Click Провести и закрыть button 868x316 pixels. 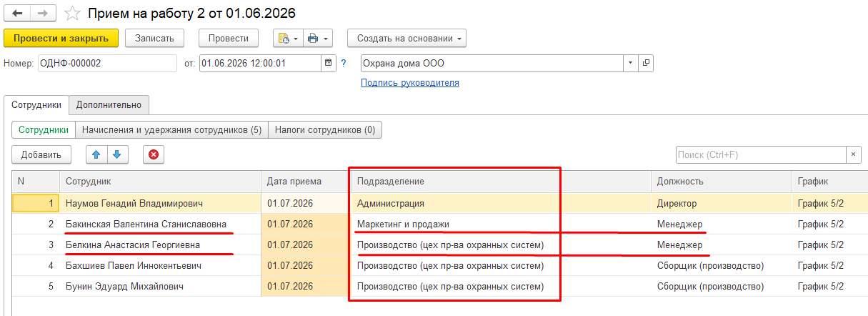(x=61, y=38)
